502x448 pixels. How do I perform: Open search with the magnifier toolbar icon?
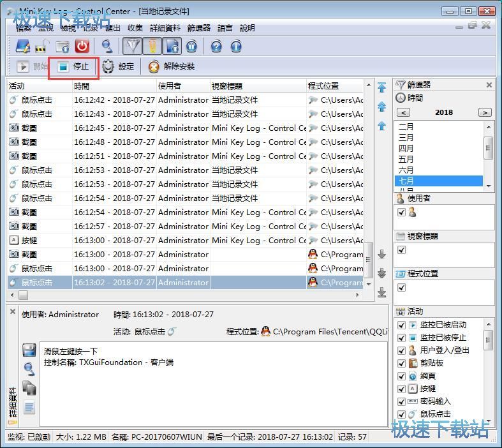click(x=107, y=47)
